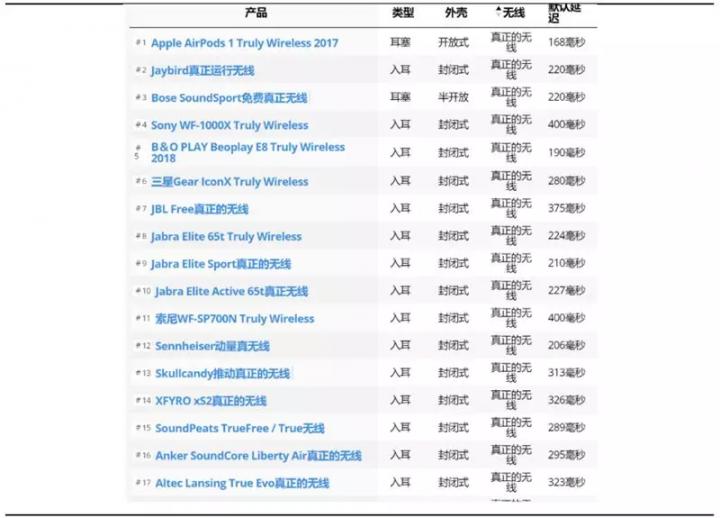Viewport: 720px width, 518px height.
Task: Select the 206毫秒 latency for Sennheiser
Action: pos(566,345)
